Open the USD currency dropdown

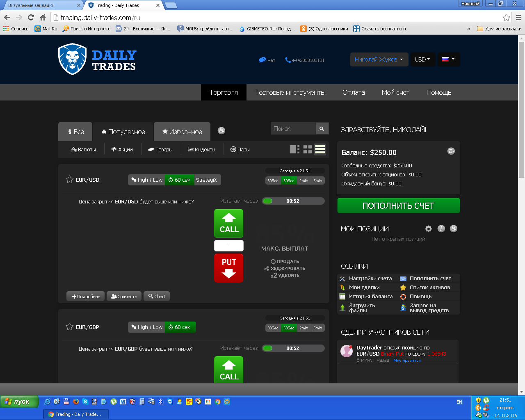tap(422, 59)
